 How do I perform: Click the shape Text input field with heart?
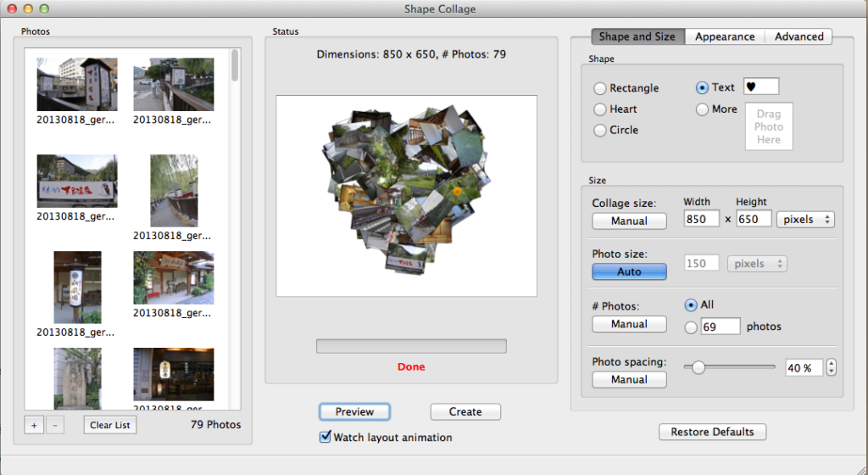[761, 87]
